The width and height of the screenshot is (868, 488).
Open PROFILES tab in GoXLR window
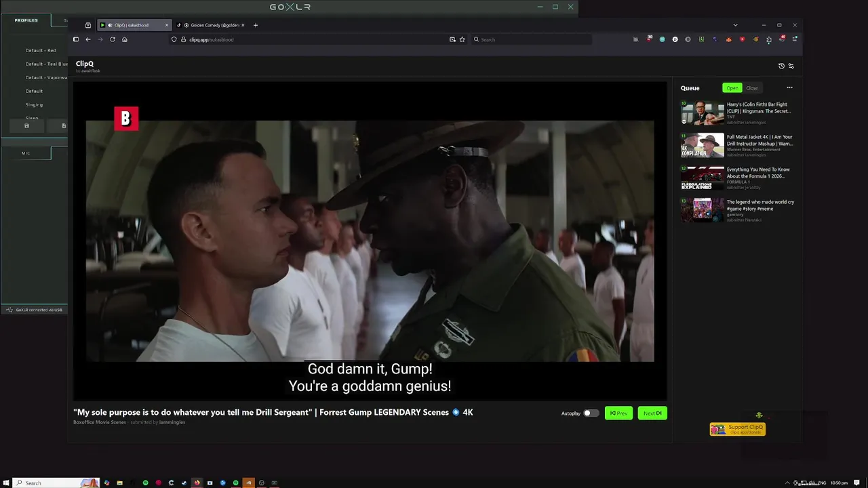tap(26, 20)
